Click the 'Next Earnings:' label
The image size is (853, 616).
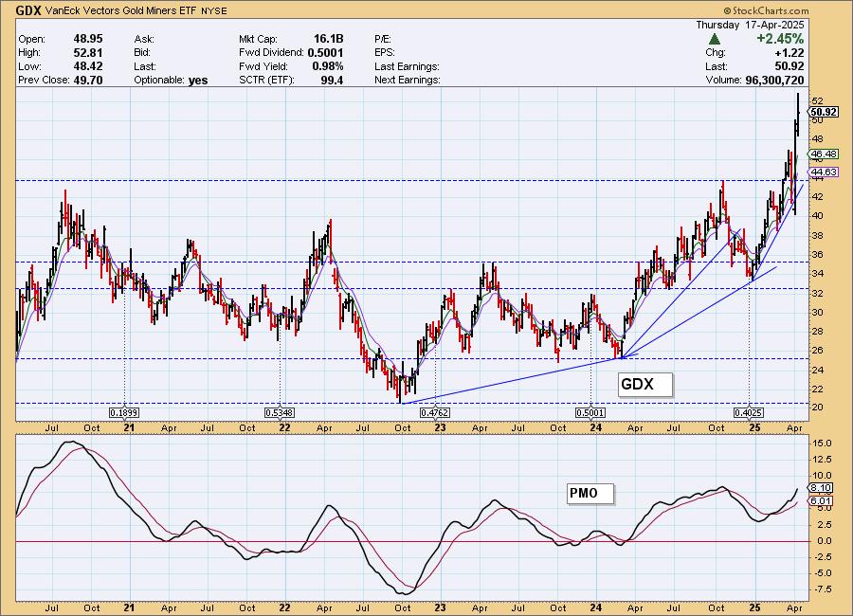408,80
